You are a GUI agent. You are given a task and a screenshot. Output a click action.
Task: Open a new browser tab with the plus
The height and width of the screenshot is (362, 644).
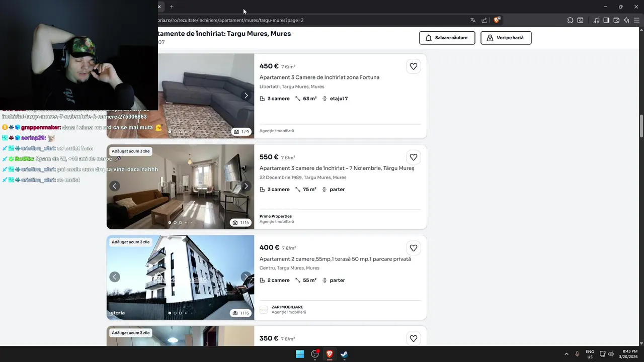(x=172, y=7)
